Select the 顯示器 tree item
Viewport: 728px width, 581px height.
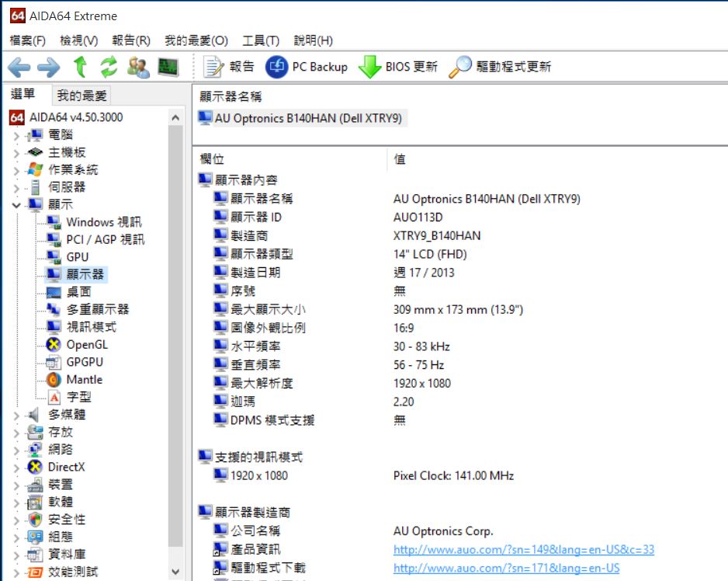tap(85, 274)
